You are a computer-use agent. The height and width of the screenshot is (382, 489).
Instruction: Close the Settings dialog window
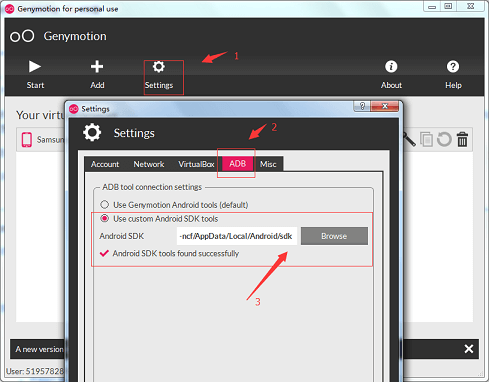point(385,106)
